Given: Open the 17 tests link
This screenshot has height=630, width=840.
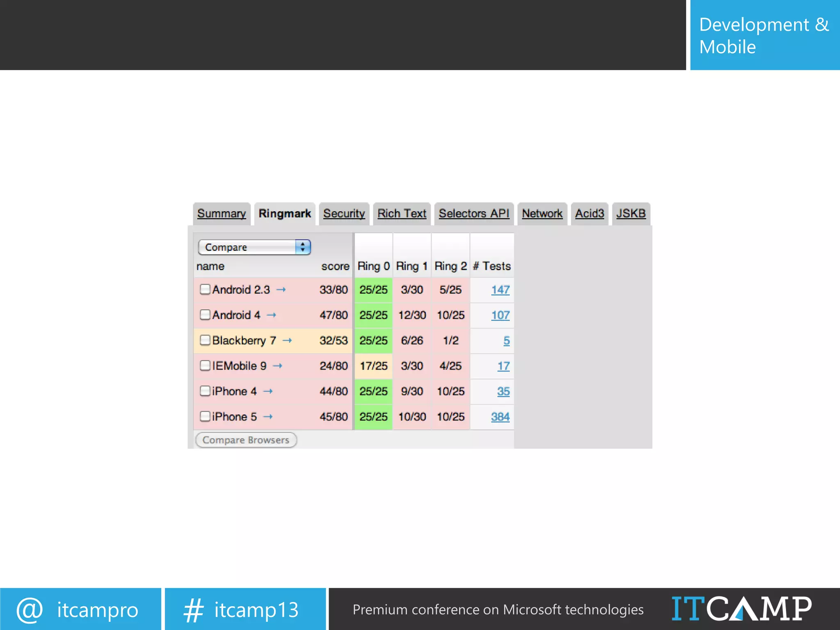Looking at the screenshot, I should tap(504, 366).
